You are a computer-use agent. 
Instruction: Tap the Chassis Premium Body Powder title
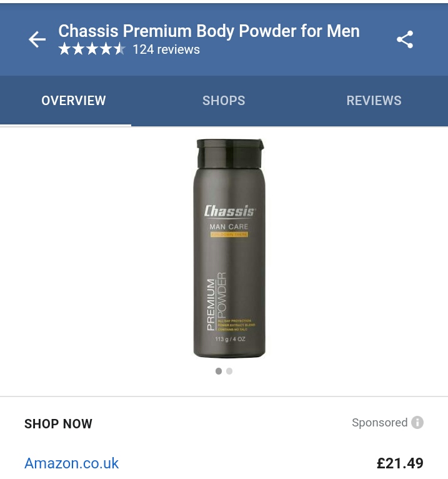[209, 31]
